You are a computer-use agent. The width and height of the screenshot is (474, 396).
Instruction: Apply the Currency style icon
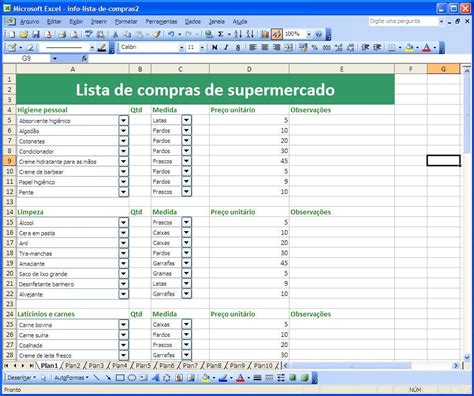tap(303, 48)
